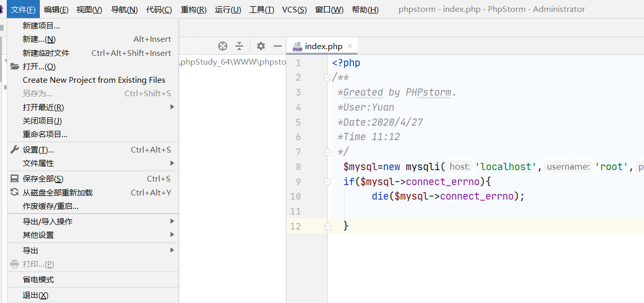Open the 重构(R) menu
The image size is (644, 303).
pos(194,9)
